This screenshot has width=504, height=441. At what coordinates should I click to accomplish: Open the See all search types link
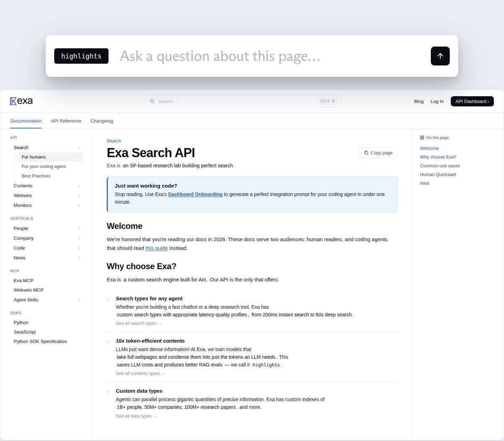pyautogui.click(x=139, y=323)
